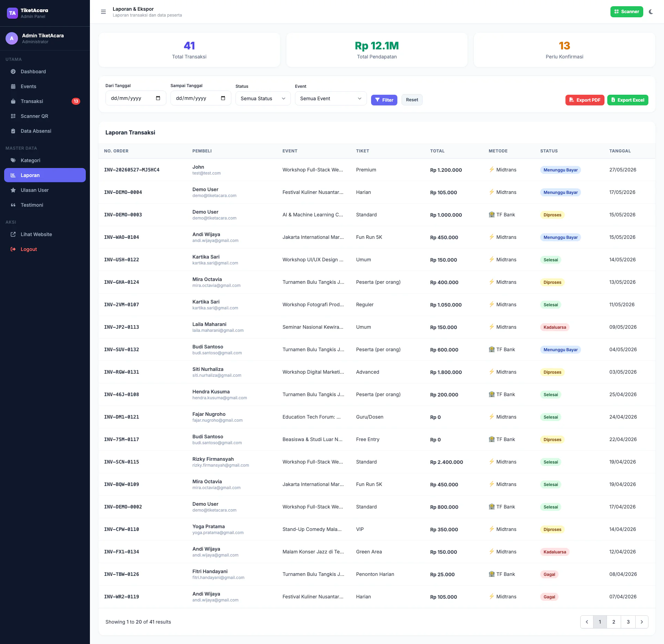The width and height of the screenshot is (664, 644).
Task: Open Dashboard in the sidebar
Action: (45, 72)
